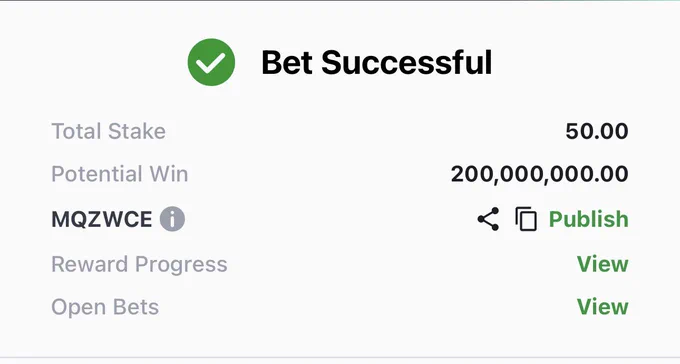Viewport: 680px width, 364px height.
Task: Open the info icon beside MQZWCE
Action: [172, 219]
